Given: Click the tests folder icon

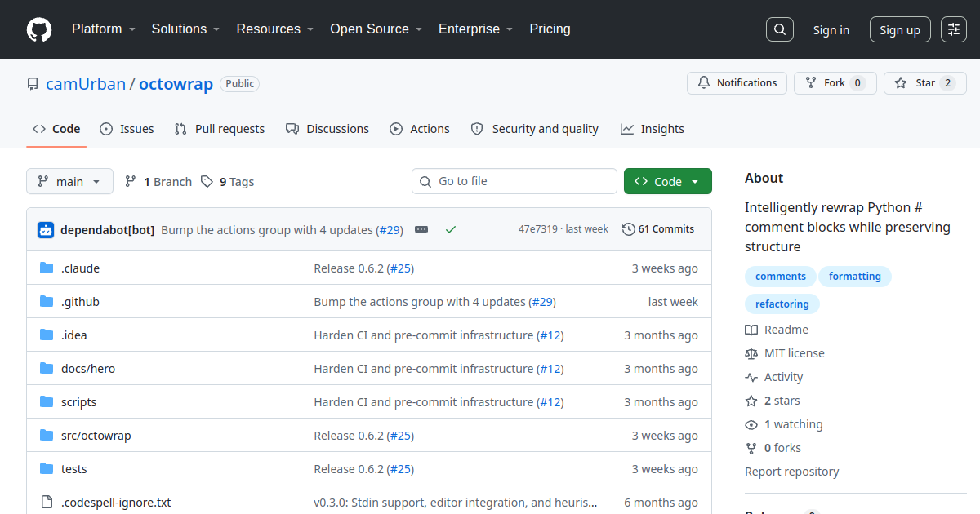Looking at the screenshot, I should coord(47,469).
